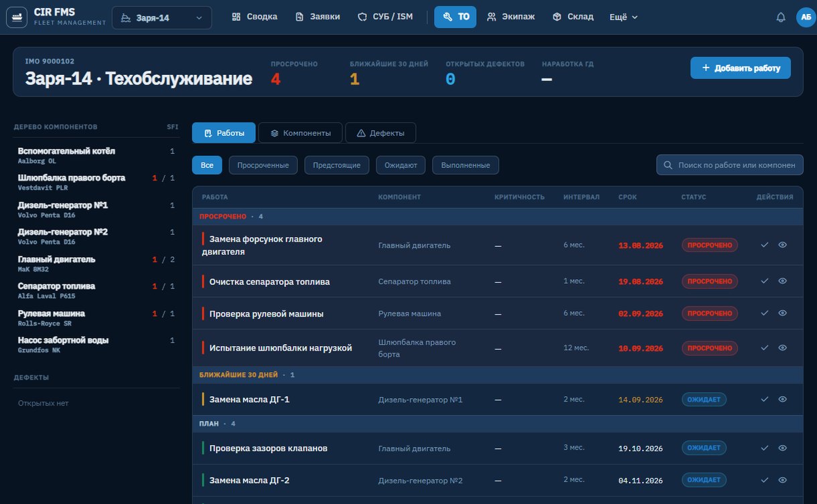View details of Проверка рулевой машины

point(782,313)
